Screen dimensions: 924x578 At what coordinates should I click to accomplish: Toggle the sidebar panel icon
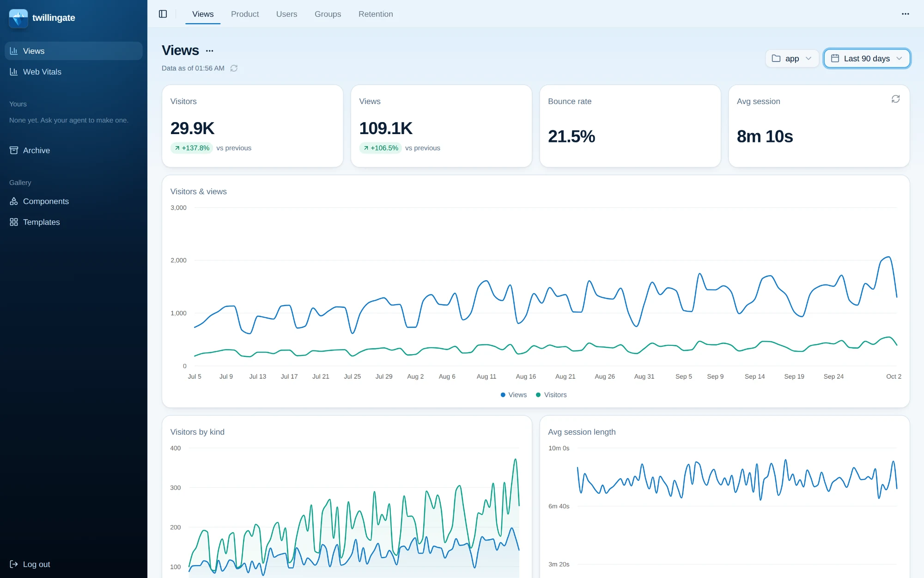click(163, 14)
